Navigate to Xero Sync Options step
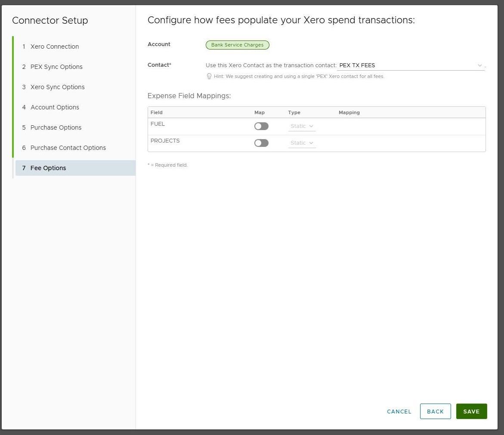 (x=57, y=87)
